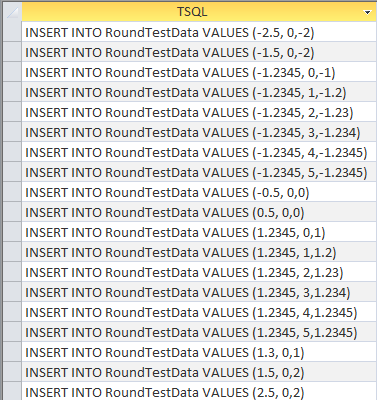Select the row reading VALUES (-2.5, 0,-2)
The image size is (377, 400).
click(199, 32)
